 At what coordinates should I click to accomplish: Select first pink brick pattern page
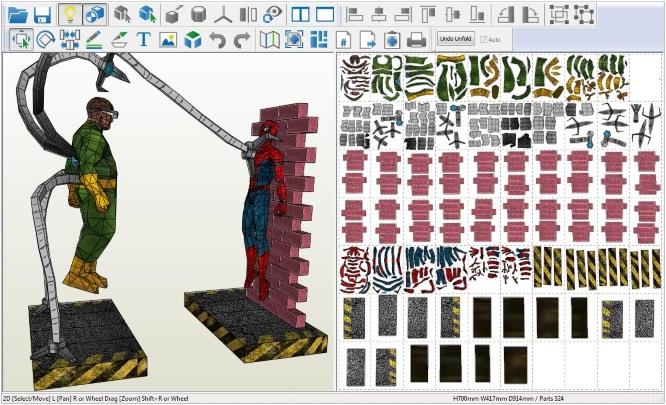point(355,172)
